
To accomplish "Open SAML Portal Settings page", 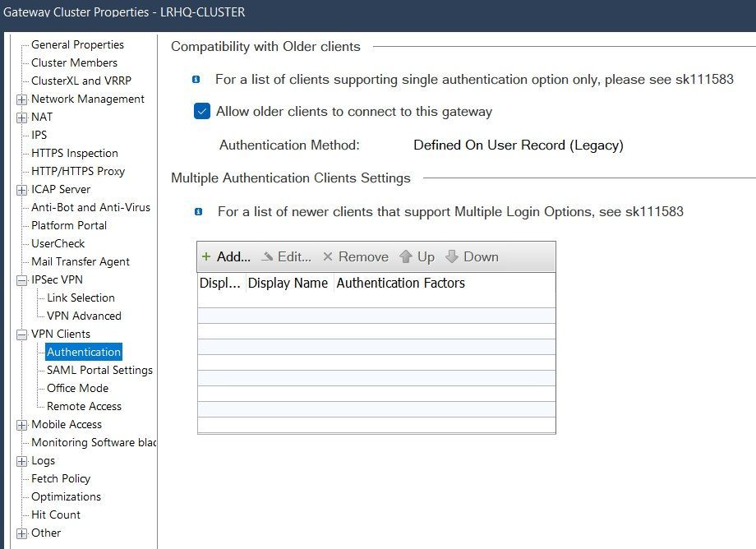I will pos(99,371).
